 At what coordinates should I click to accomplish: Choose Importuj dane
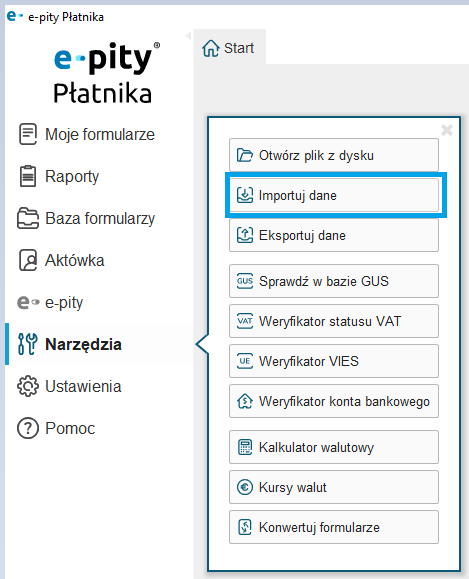click(334, 195)
